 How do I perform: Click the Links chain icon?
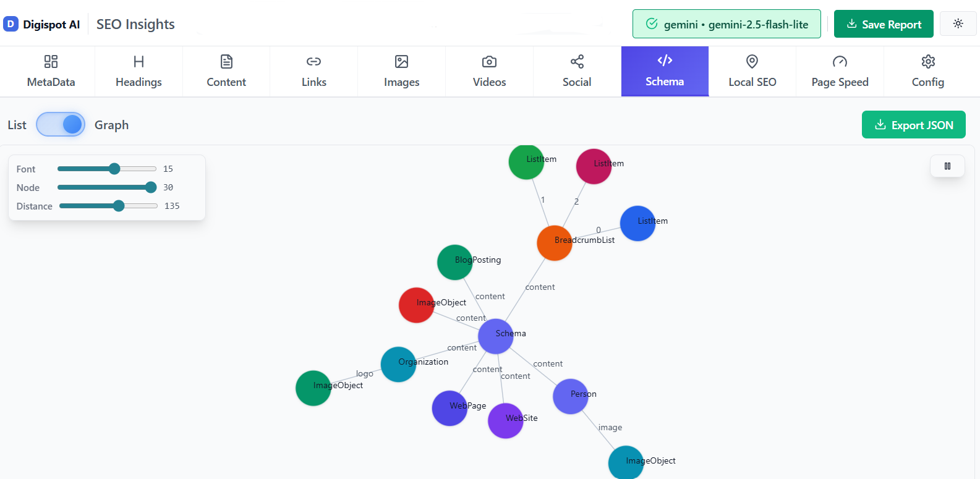coord(313,61)
